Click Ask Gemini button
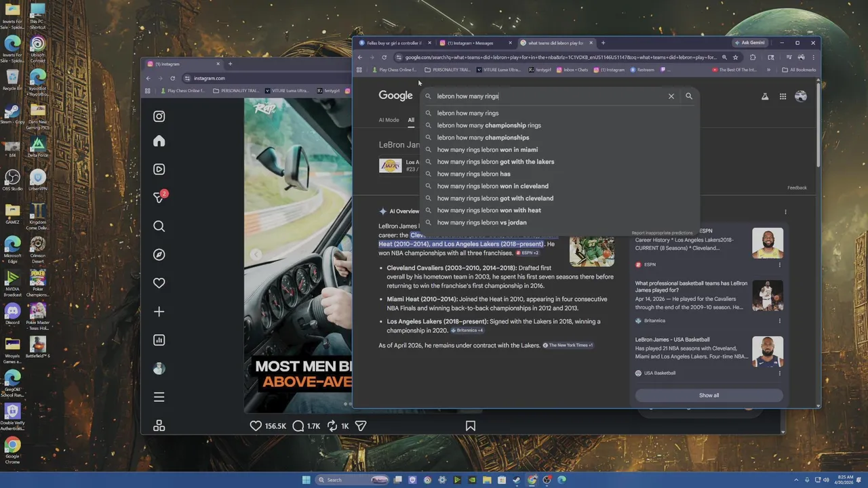Viewport: 868px width, 488px height. tap(750, 43)
